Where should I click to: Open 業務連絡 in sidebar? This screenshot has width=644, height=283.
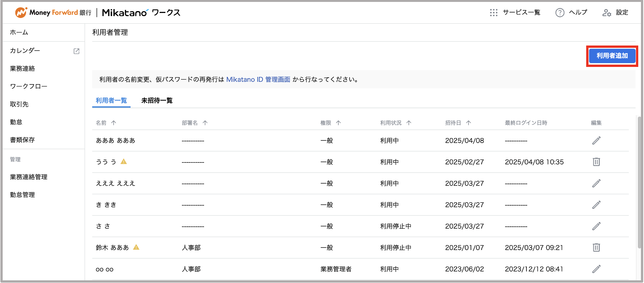23,68
